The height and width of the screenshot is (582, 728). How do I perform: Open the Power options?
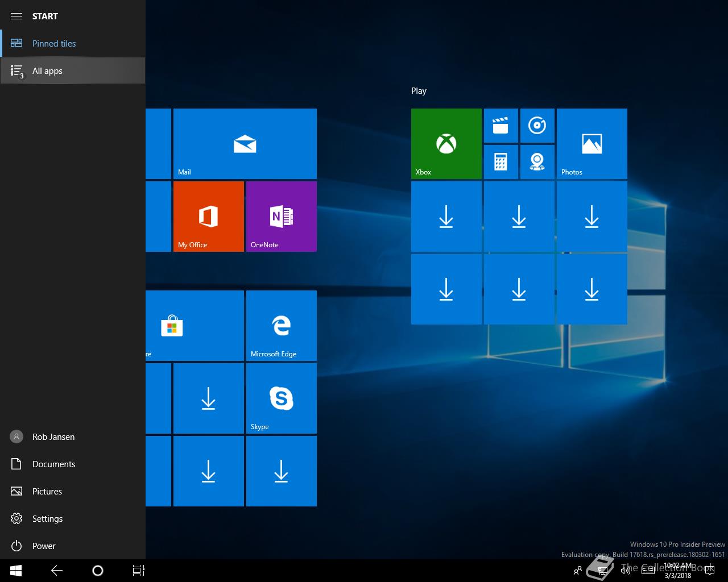[x=73, y=546]
